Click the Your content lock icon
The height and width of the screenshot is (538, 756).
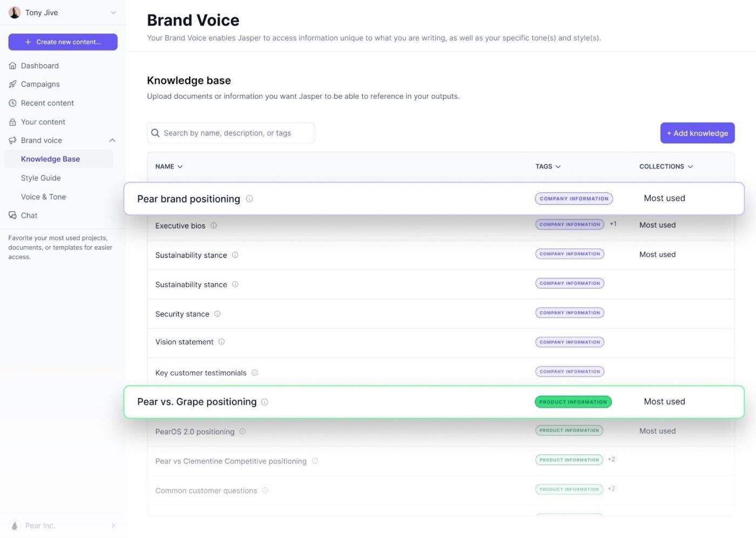[12, 122]
